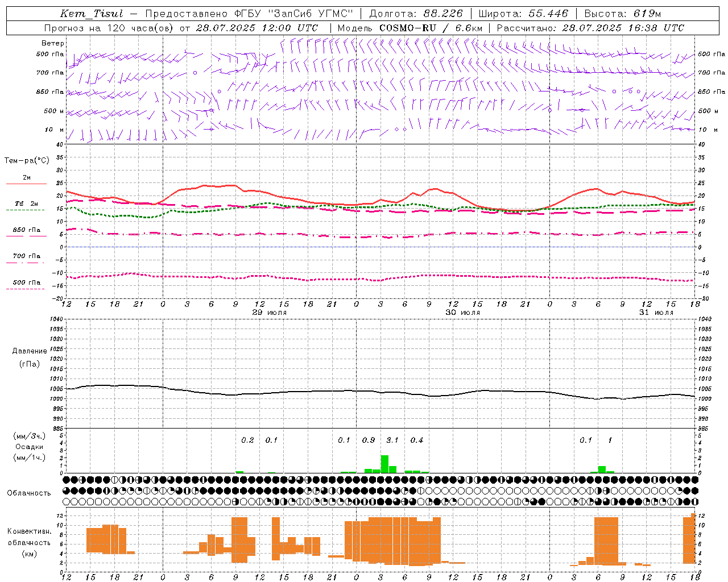Click the 29 июля date label
728x582 pixels.
pos(270,313)
